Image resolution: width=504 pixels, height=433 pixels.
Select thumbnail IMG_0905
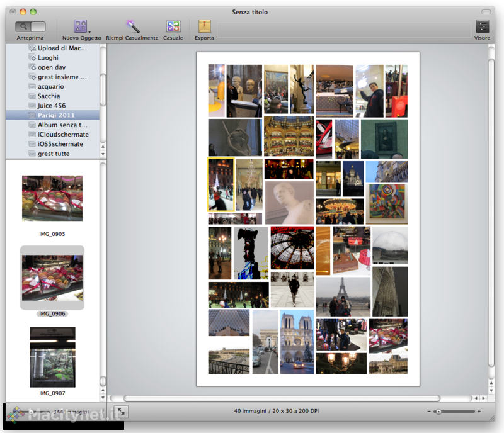coord(52,198)
